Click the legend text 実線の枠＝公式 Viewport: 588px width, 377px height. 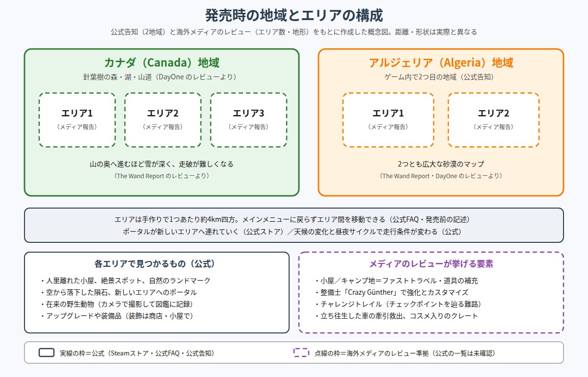137,353
